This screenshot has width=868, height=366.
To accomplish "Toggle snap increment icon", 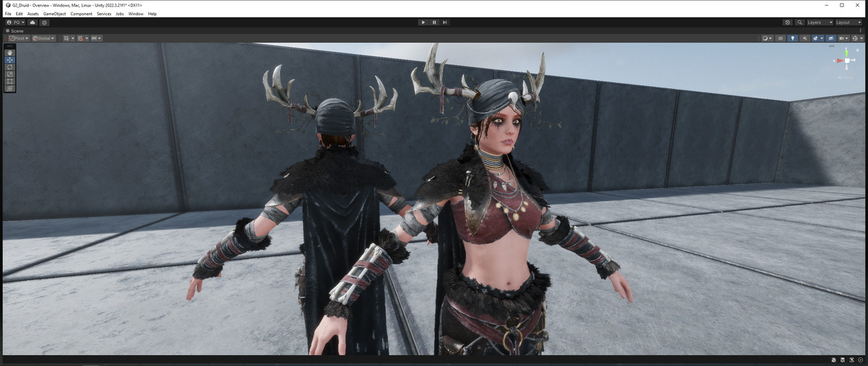I will point(94,38).
